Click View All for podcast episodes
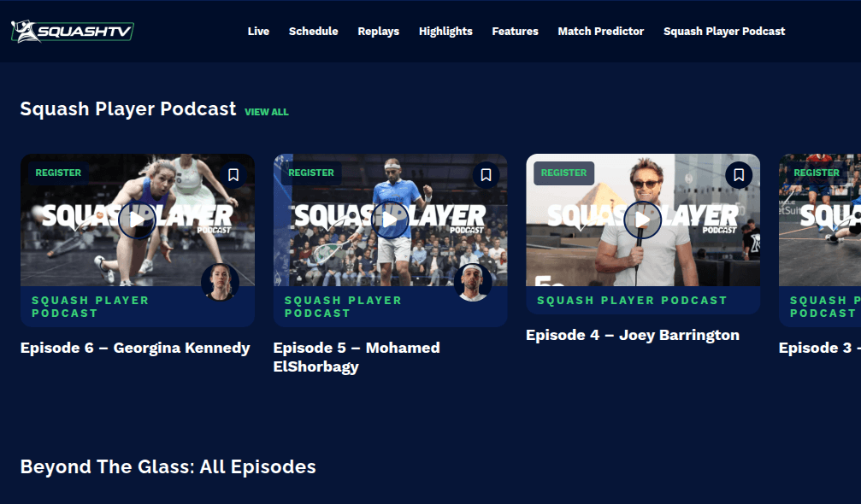The image size is (861, 504). (x=267, y=112)
